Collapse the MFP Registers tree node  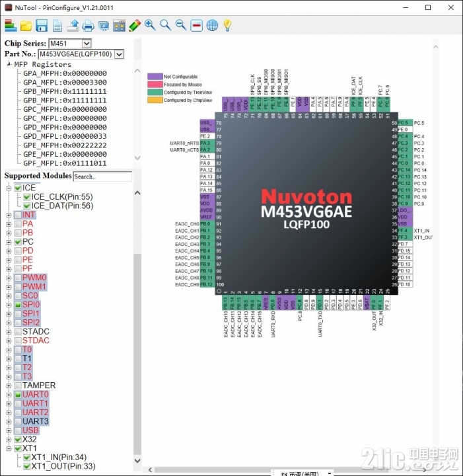9,64
